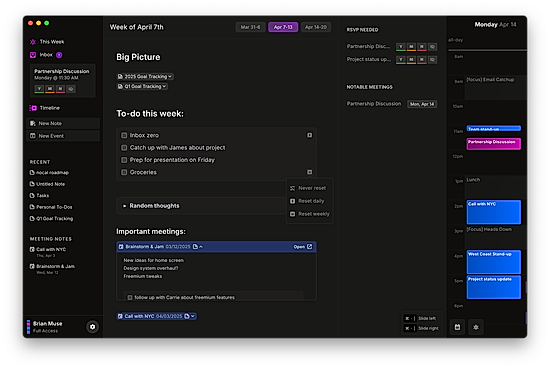This screenshot has height=368, width=550.
Task: Check the Inbox zero checkbox
Action: click(124, 135)
